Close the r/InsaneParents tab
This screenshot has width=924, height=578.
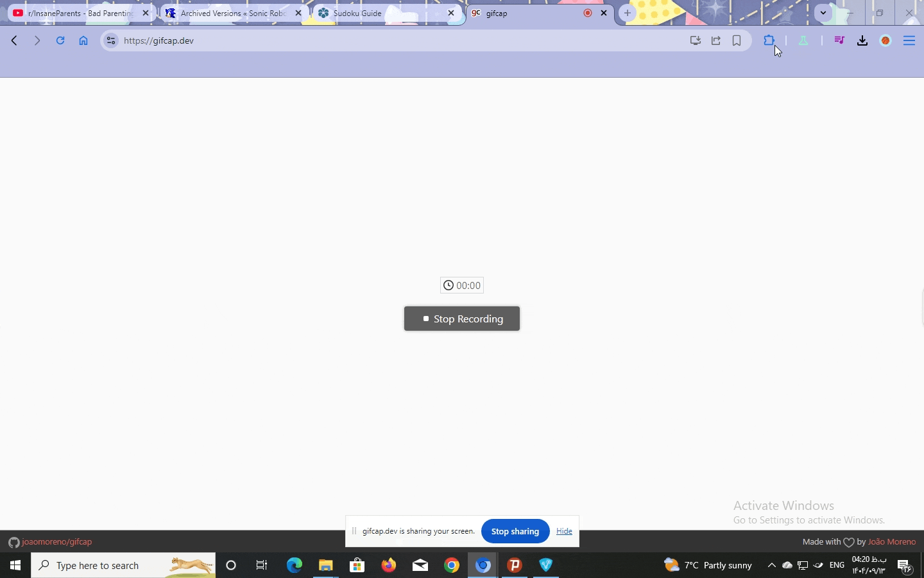pos(146,13)
